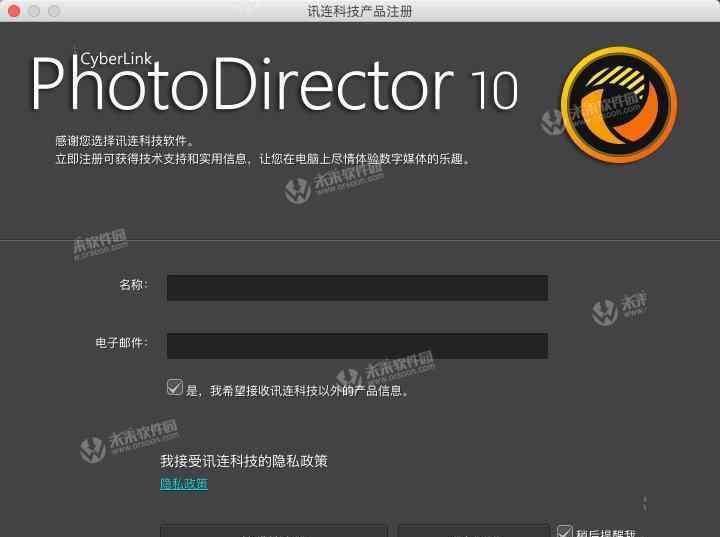Click the PhotoDirector round logo icon
720x537 pixels.
click(x=619, y=105)
